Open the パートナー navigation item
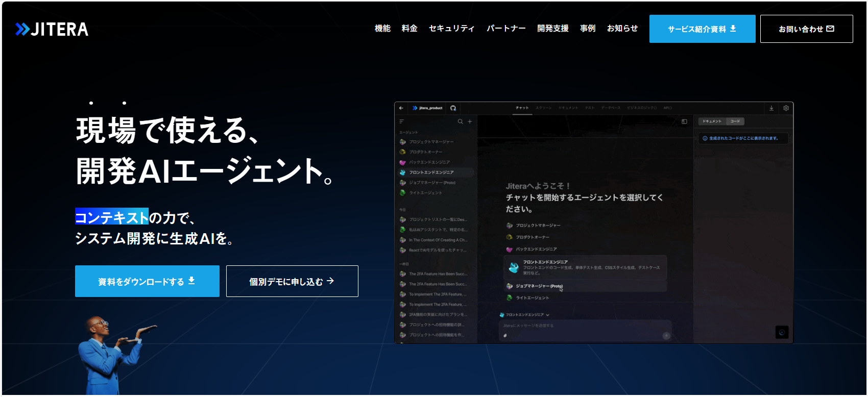 [x=506, y=29]
